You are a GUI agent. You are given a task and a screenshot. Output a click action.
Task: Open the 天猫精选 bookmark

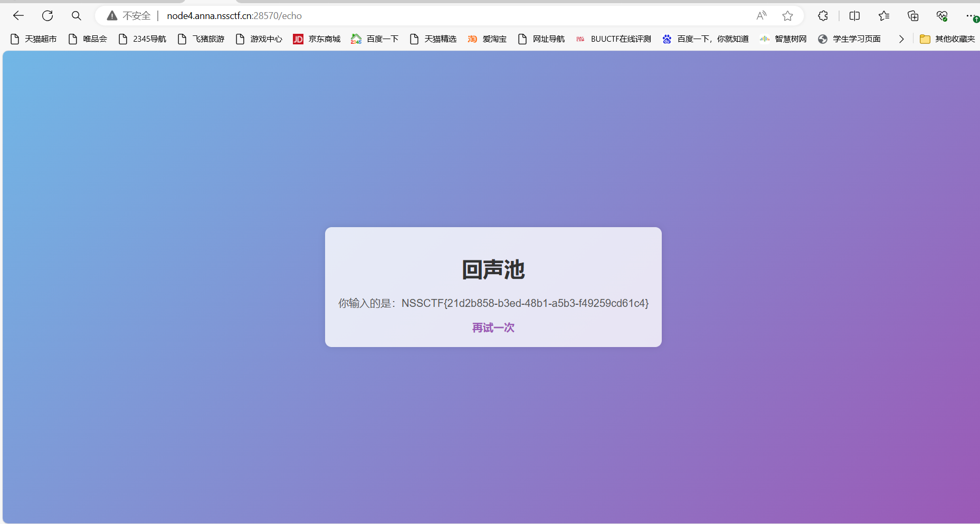click(433, 39)
